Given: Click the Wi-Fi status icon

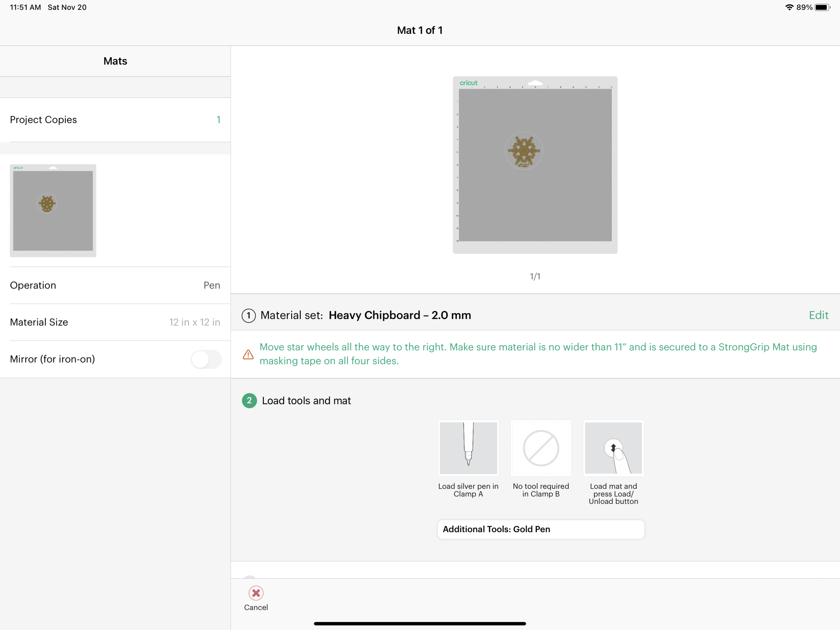Looking at the screenshot, I should 789,7.
